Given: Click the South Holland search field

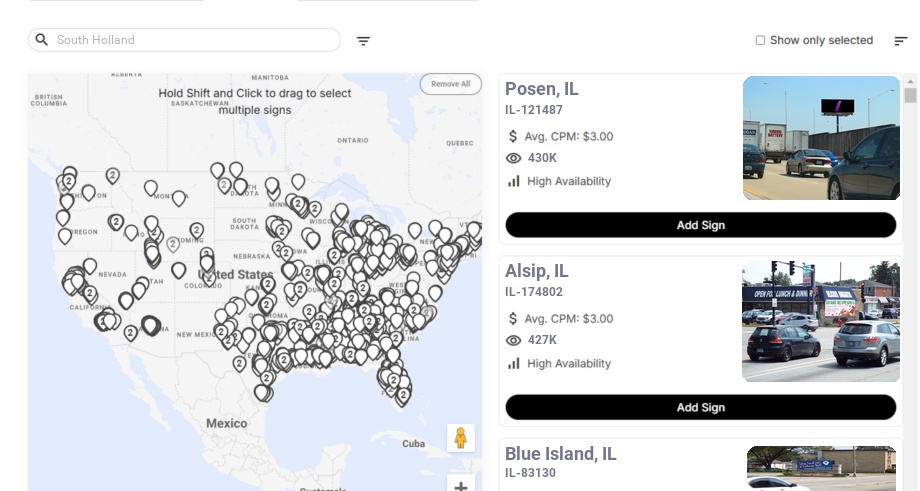Looking at the screenshot, I should pyautogui.click(x=190, y=40).
